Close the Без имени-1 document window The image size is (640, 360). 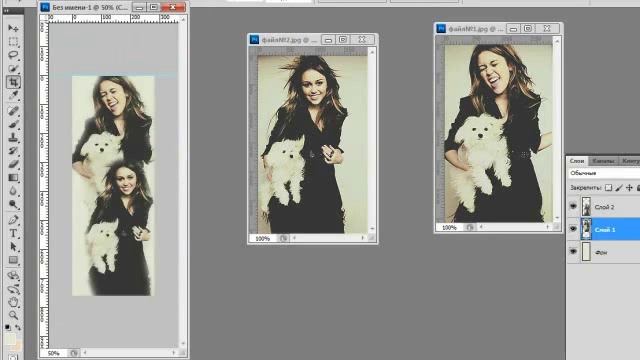pyautogui.click(x=173, y=7)
